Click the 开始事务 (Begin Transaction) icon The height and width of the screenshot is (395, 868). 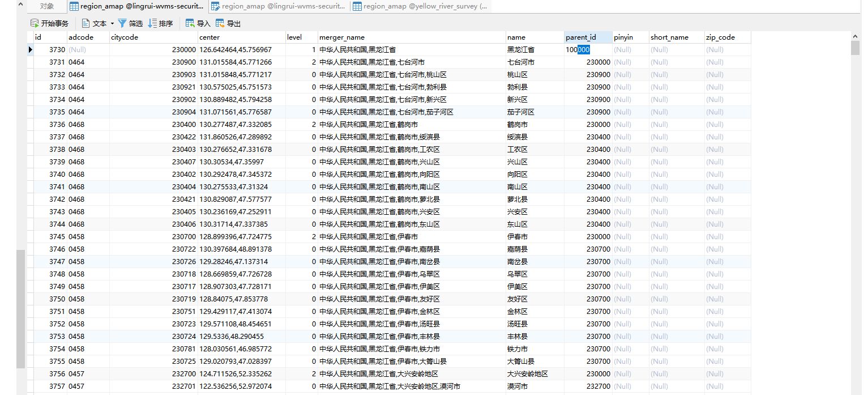point(34,23)
